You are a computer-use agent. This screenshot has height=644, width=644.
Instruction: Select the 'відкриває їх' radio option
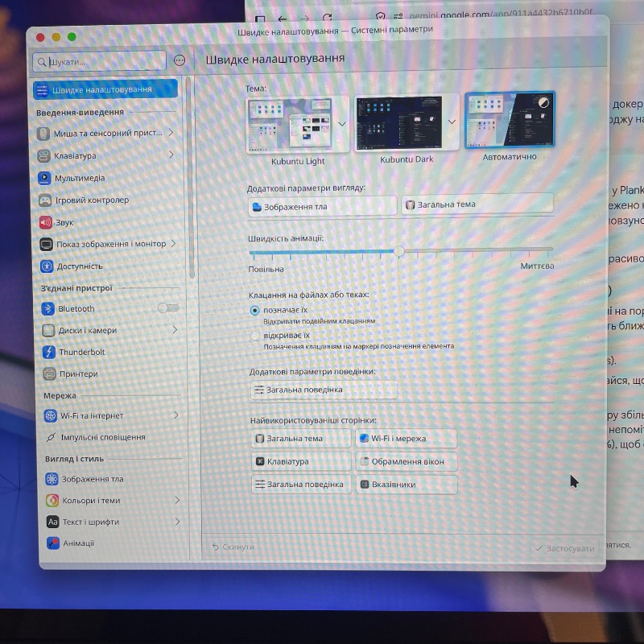pyautogui.click(x=255, y=336)
